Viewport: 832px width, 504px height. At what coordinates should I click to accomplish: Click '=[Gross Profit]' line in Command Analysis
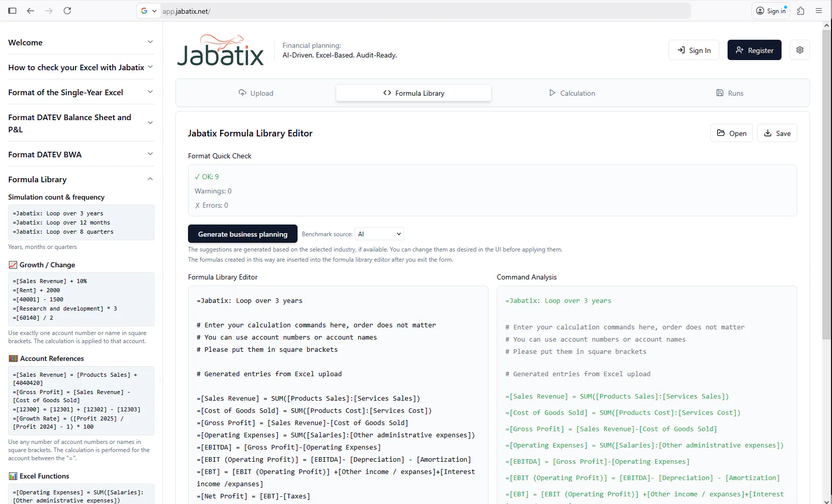point(611,429)
